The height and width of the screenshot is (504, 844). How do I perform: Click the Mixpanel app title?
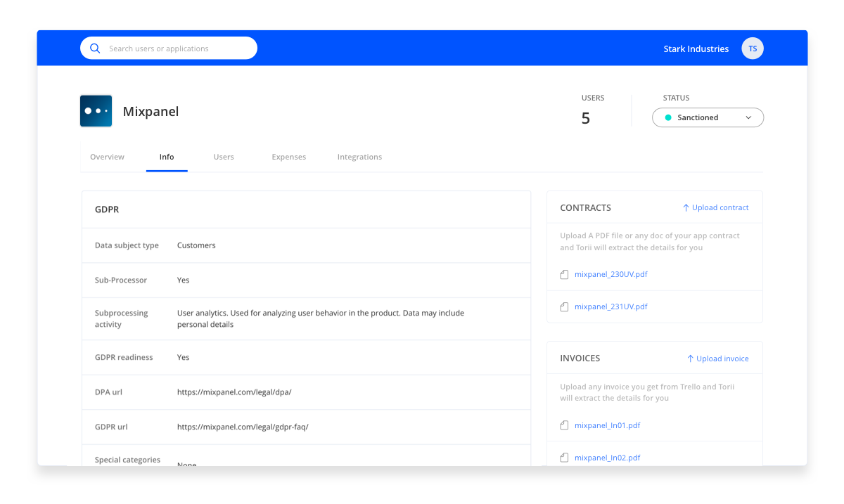pos(151,111)
